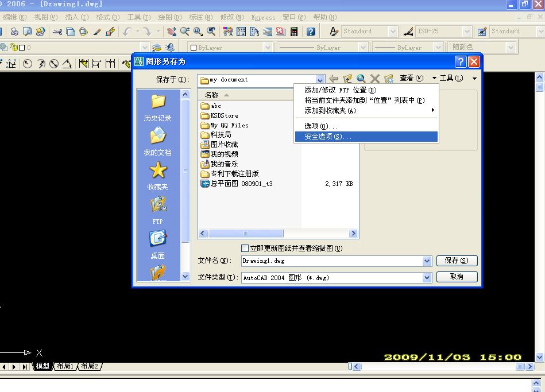Screen dimensions: 545x392
Task: Choose 选项(O)... menu entry
Action: (x=366, y=126)
